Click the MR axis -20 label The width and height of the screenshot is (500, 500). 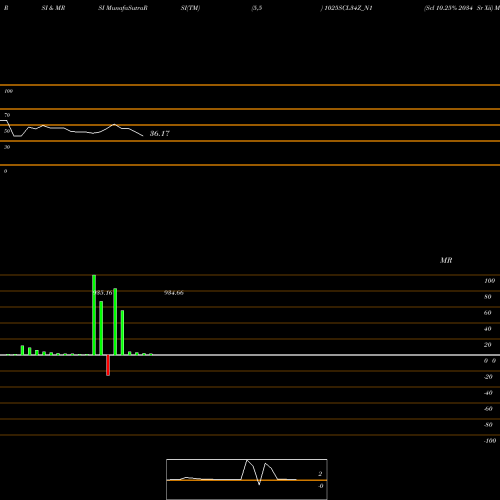point(488,377)
